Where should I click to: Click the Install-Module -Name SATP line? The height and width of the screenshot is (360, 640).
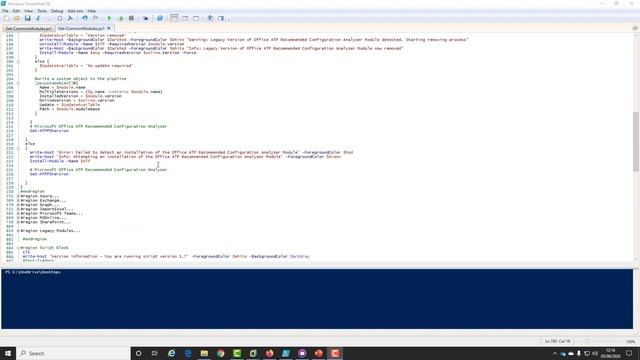(60, 161)
